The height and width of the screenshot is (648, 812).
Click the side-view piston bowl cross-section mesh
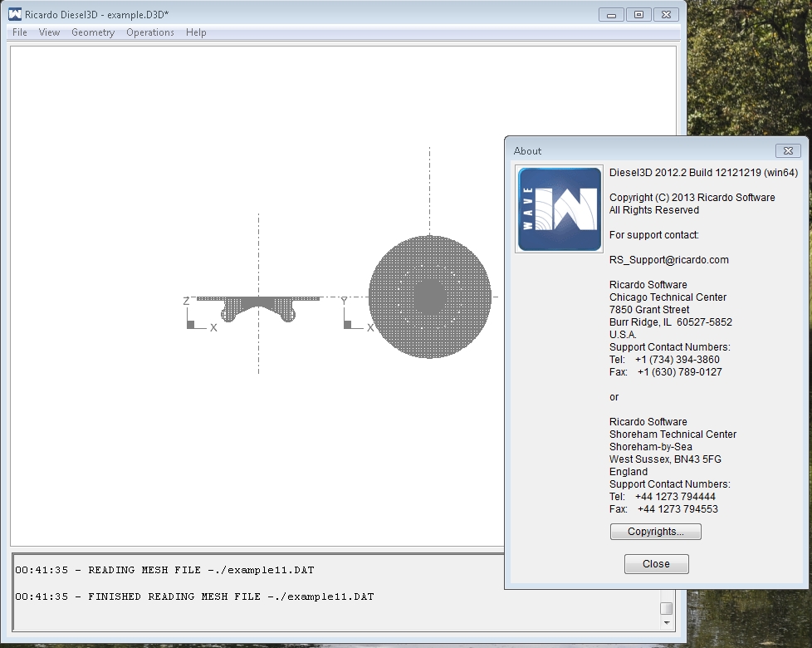[x=259, y=306]
